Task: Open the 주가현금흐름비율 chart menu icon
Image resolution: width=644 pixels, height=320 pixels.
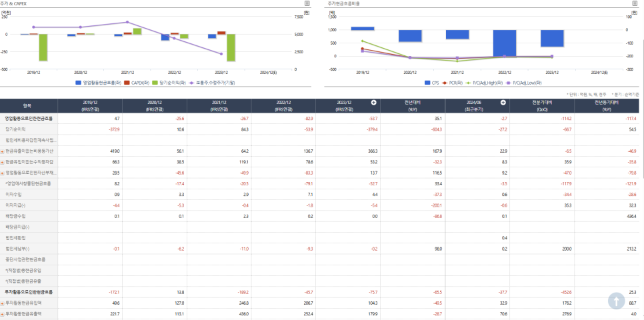Action: [x=635, y=3]
